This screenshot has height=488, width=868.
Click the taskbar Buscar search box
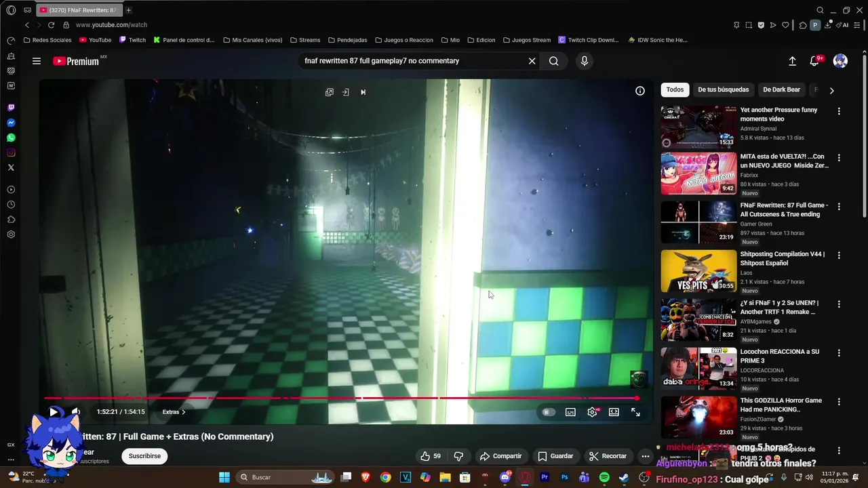tap(285, 477)
